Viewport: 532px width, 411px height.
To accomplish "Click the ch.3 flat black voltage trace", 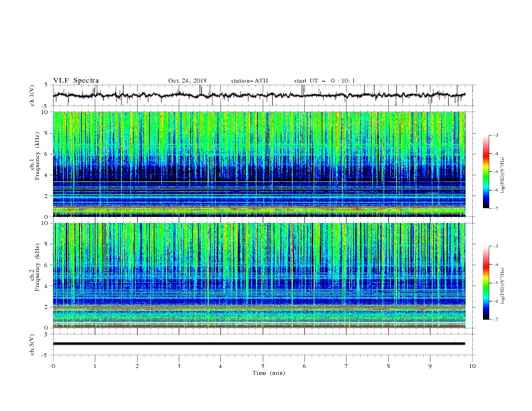I will pos(259,344).
